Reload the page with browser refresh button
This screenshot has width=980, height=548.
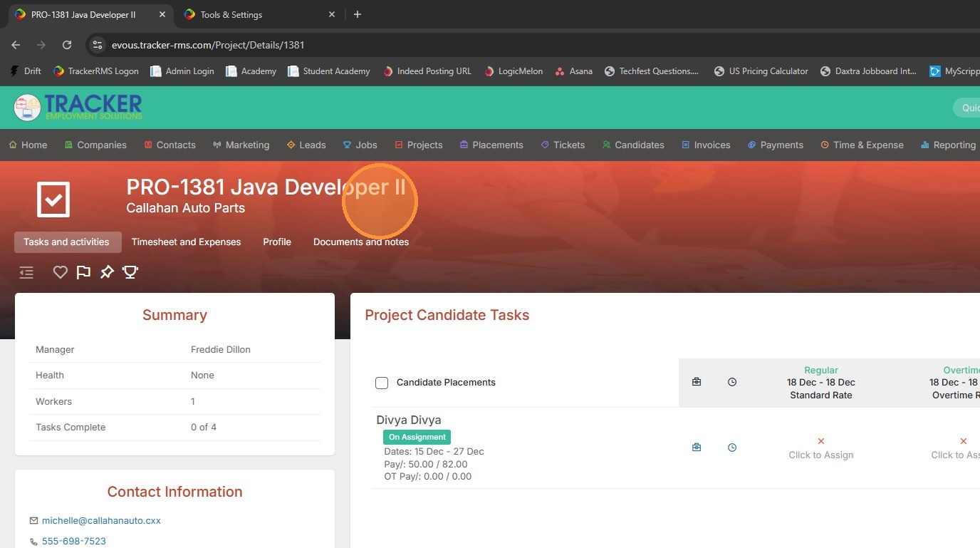[x=67, y=45]
